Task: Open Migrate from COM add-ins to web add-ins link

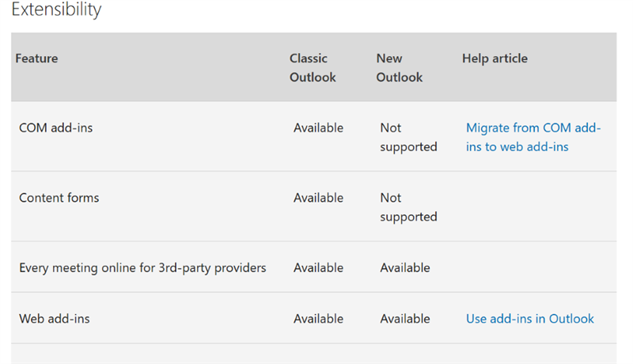Action: 533,137
